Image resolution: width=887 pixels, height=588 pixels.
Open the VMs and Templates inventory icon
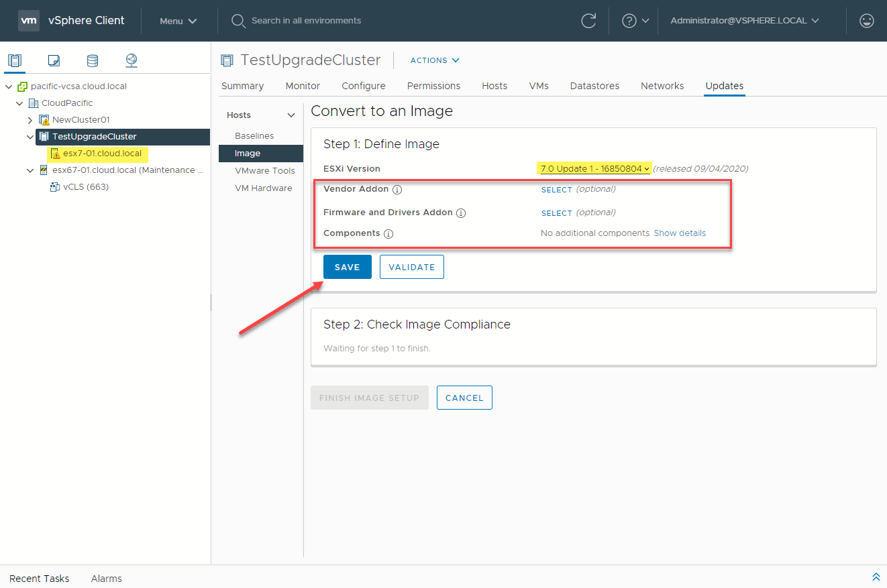point(54,60)
